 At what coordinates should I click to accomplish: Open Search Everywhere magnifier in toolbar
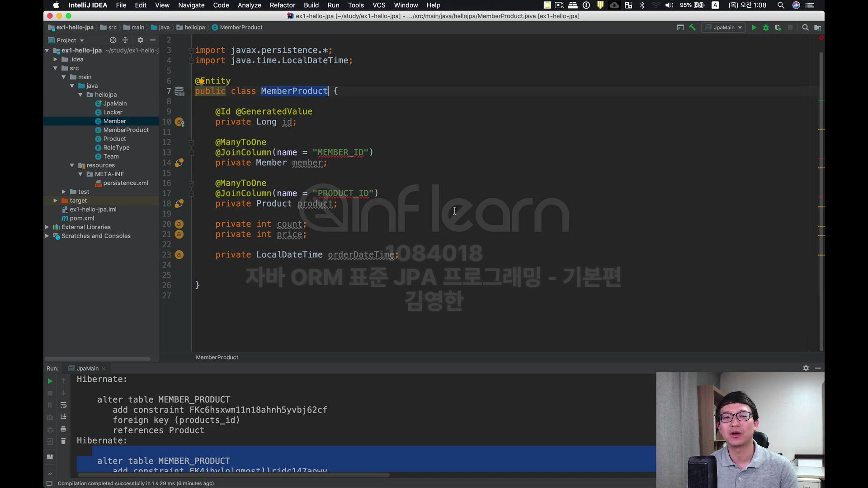pyautogui.click(x=805, y=28)
